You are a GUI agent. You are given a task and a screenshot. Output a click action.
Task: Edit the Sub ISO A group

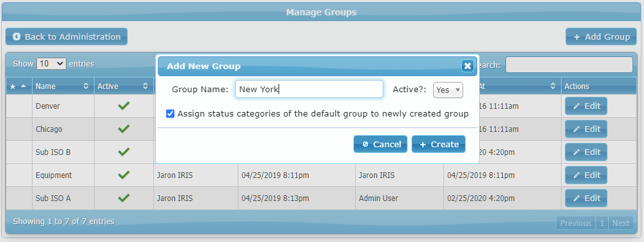pyautogui.click(x=586, y=198)
